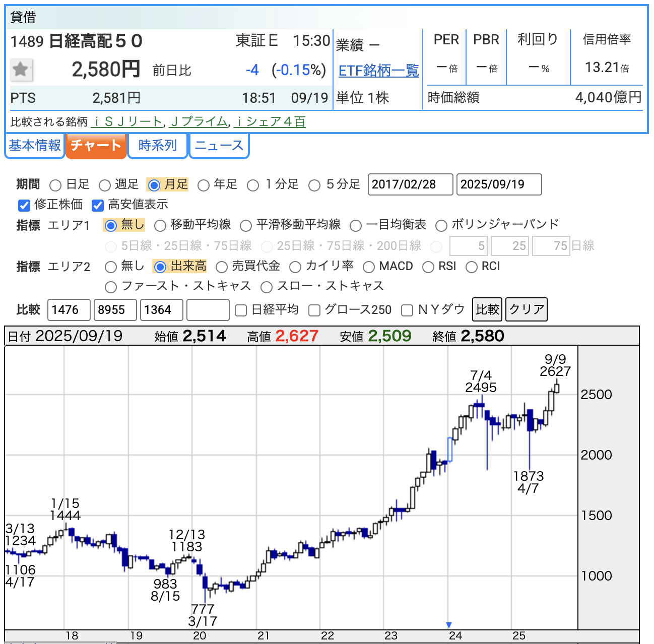Click the star favorite icon
The width and height of the screenshot is (654, 644).
(21, 70)
